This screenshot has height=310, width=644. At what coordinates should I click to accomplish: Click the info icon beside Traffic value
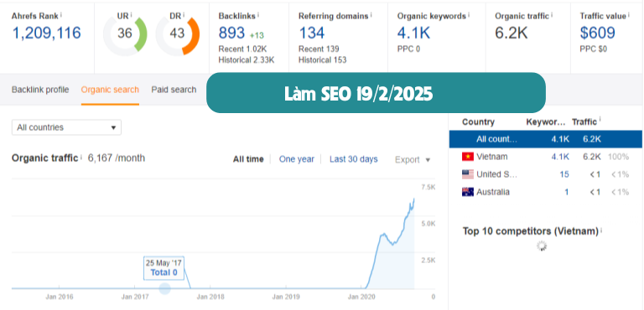click(x=629, y=15)
